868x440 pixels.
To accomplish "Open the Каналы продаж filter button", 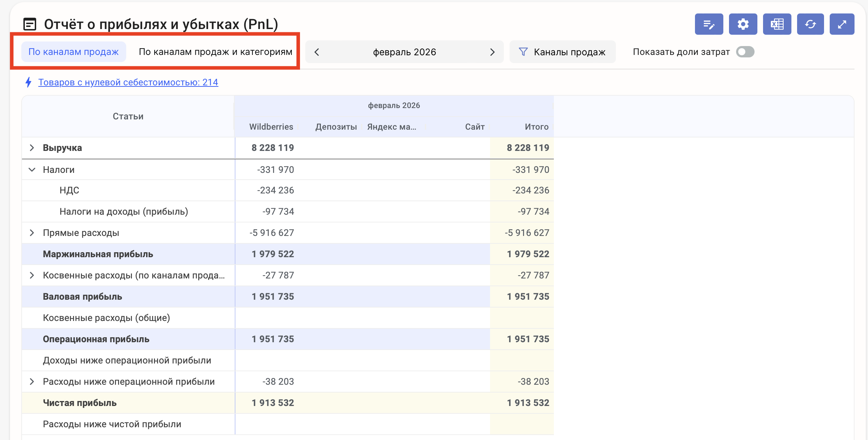I will coord(562,52).
